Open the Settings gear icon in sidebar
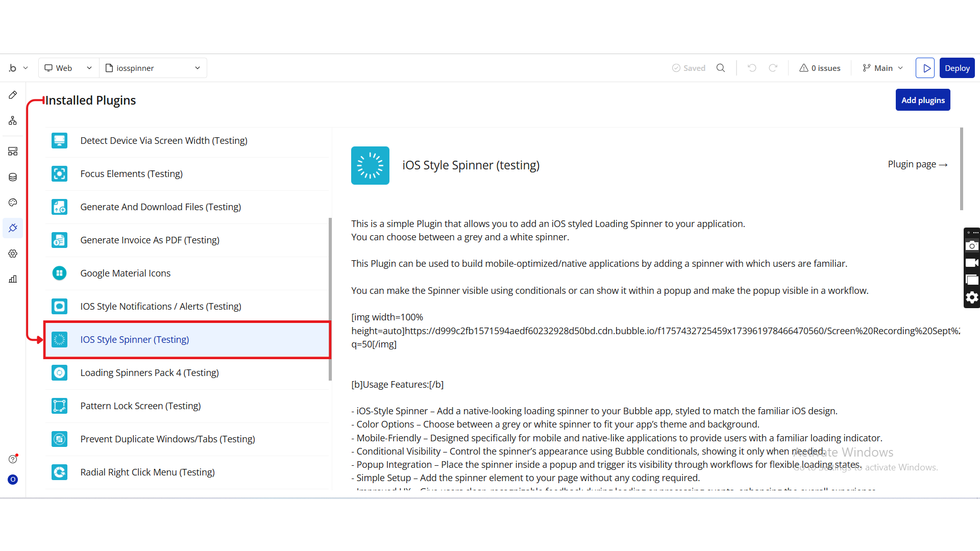Screen dimensions: 980x551 pos(13,254)
